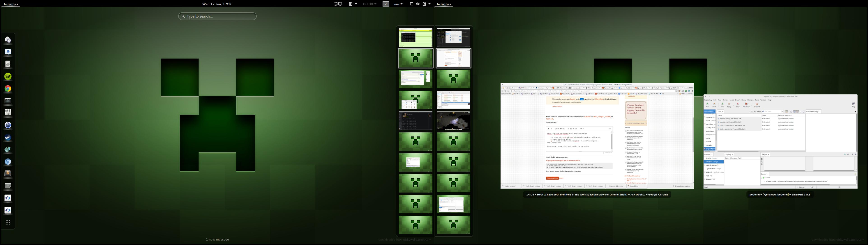Open Sublime Text from the dash
This screenshot has width=868, height=245.
[x=8, y=174]
